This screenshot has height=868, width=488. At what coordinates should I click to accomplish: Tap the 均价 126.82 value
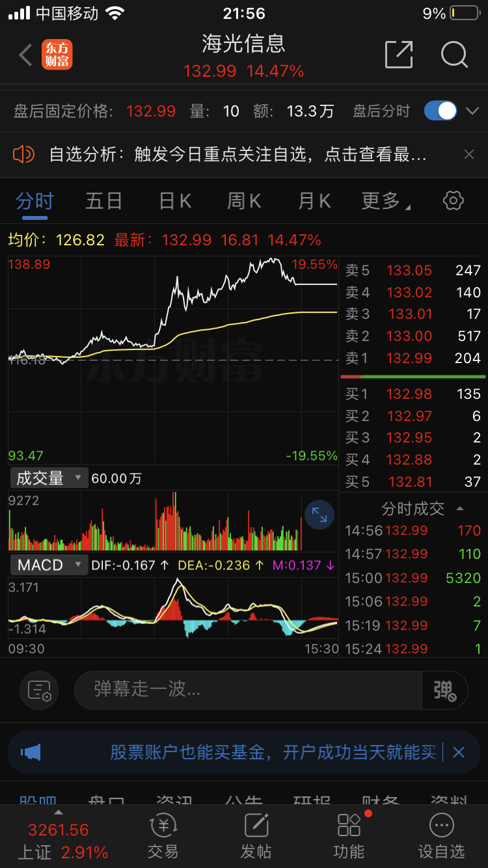(x=80, y=240)
